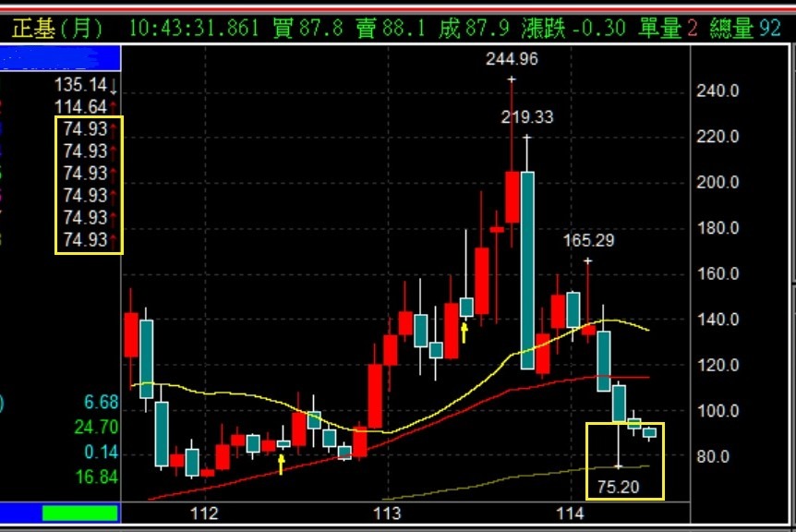Click the 114 year label on time axis
The height and width of the screenshot is (532, 796).
tap(570, 514)
